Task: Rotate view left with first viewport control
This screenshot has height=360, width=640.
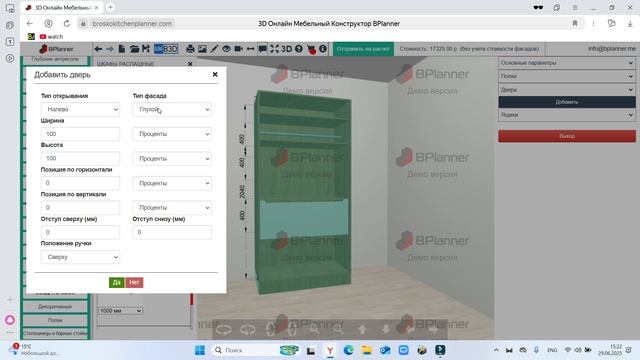Action: tap(223, 329)
